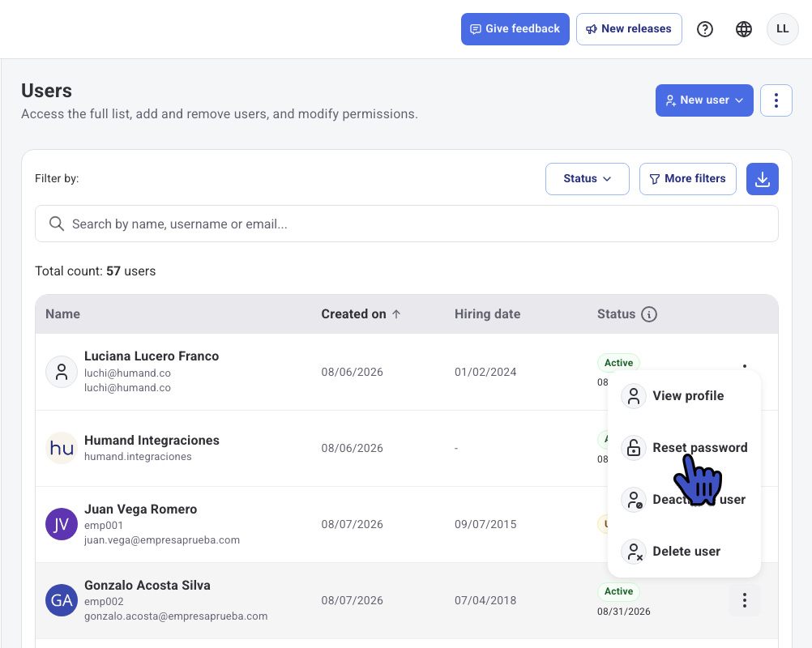
Task: Click the Status column info icon
Action: (x=649, y=314)
